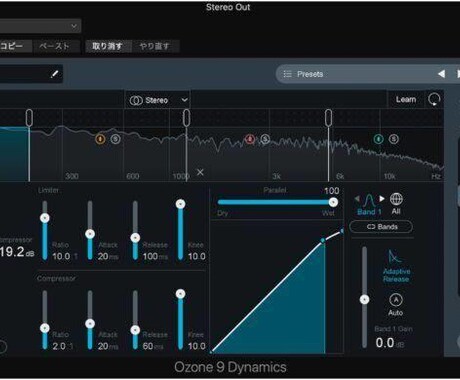Open the Presets bar
Screen dimensions: 460x380
pyautogui.click(x=368, y=74)
